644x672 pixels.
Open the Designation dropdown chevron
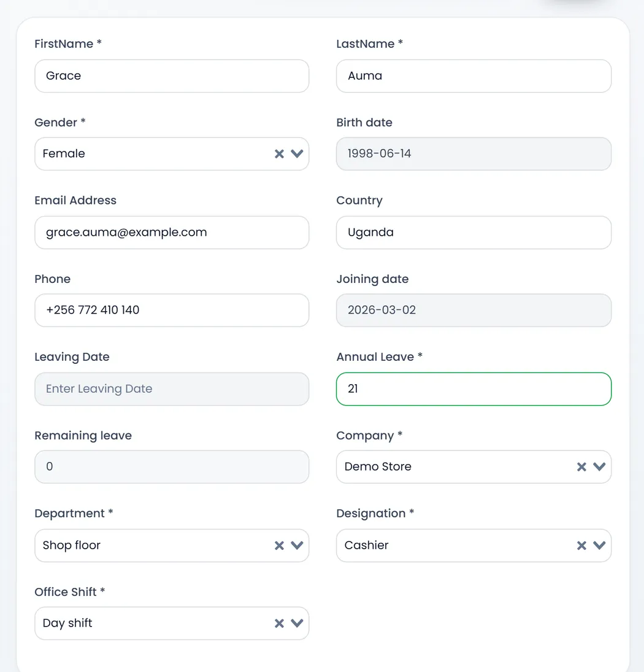(599, 546)
